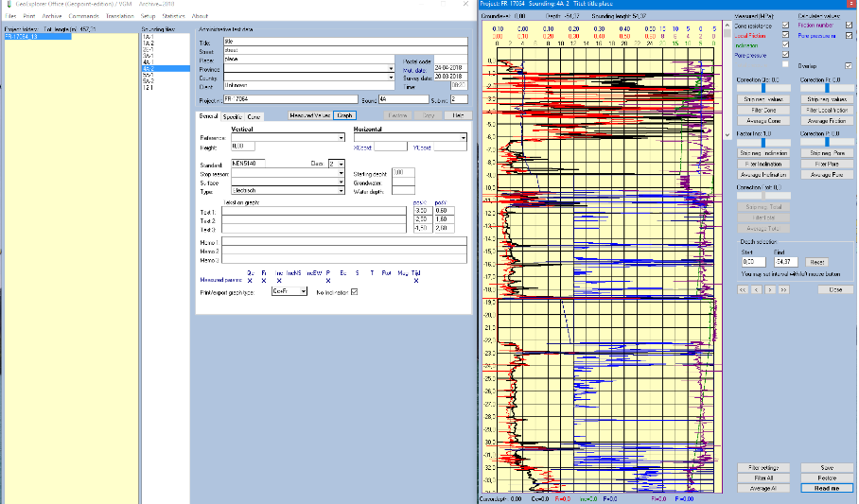Click the Measured Values button
The image size is (859, 504).
pos(310,115)
